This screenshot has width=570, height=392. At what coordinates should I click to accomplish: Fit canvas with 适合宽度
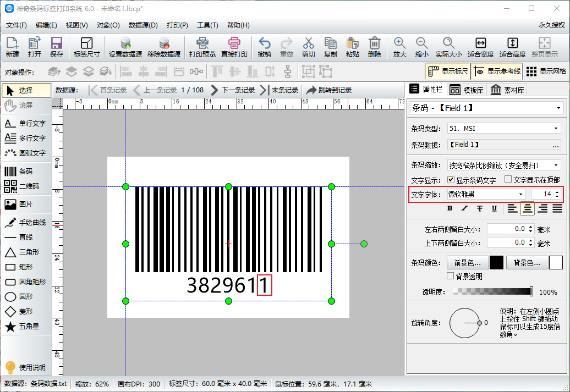[480, 47]
